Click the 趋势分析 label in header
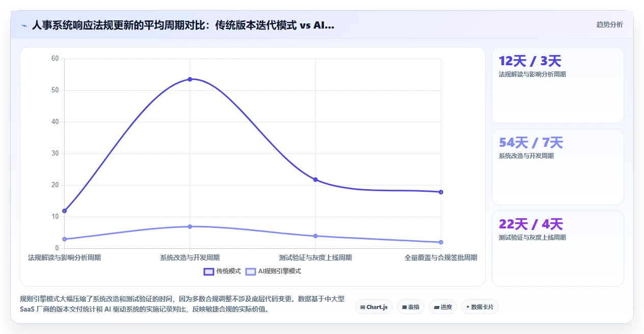Viewport: 644px width, 334px height. [609, 24]
